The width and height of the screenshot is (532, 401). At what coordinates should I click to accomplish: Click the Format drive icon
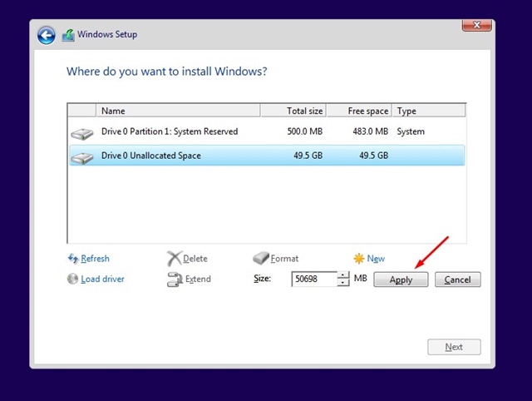tap(260, 259)
